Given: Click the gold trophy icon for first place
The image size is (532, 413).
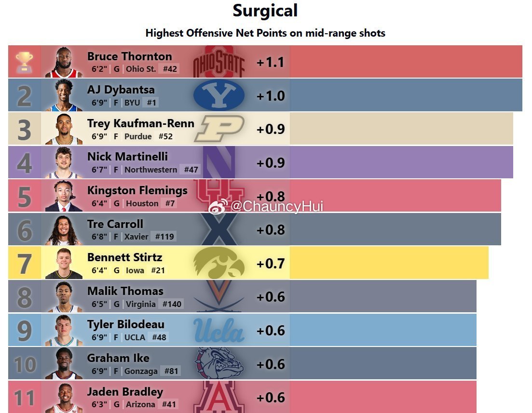Looking at the screenshot, I should tap(25, 62).
